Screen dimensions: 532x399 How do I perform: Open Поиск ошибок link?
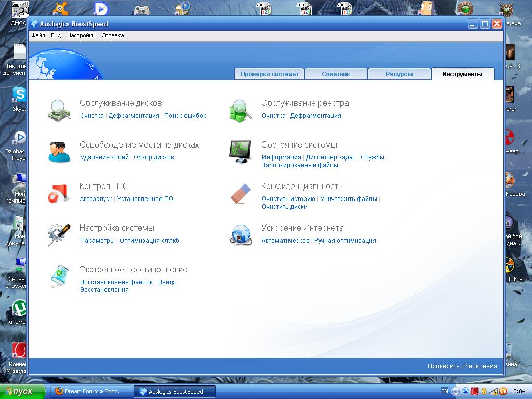click(x=185, y=116)
